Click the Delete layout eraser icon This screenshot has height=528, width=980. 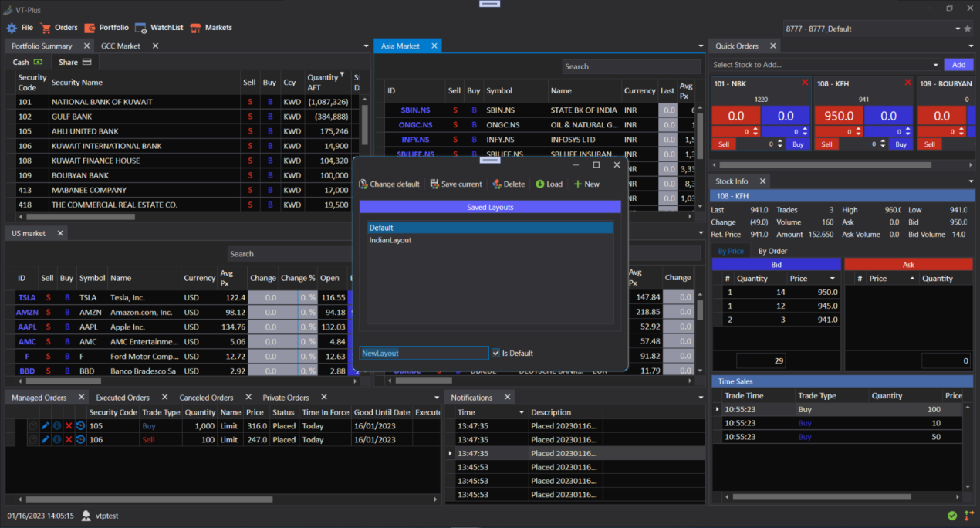(497, 184)
